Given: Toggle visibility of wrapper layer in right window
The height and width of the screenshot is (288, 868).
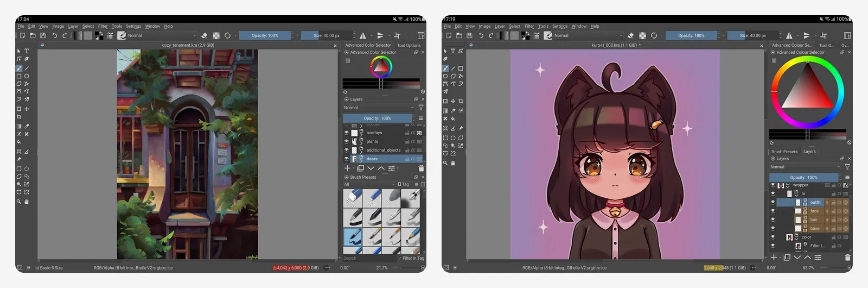Looking at the screenshot, I should point(773,185).
